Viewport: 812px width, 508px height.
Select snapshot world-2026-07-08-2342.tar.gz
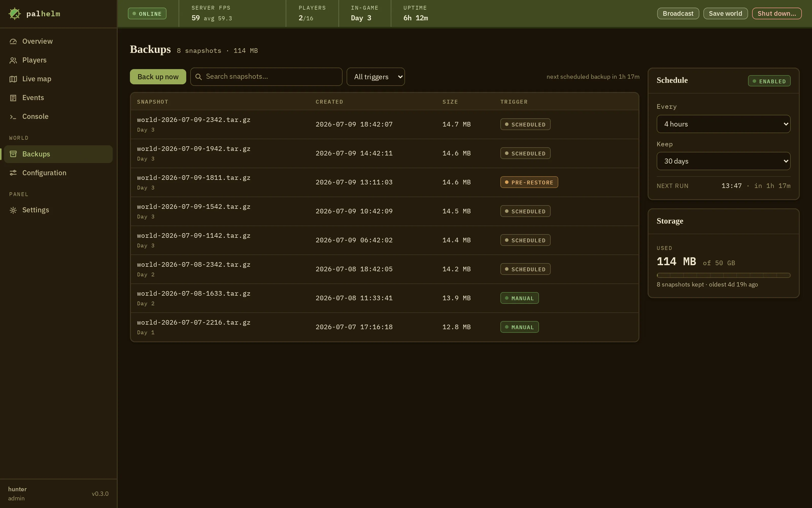384,269
